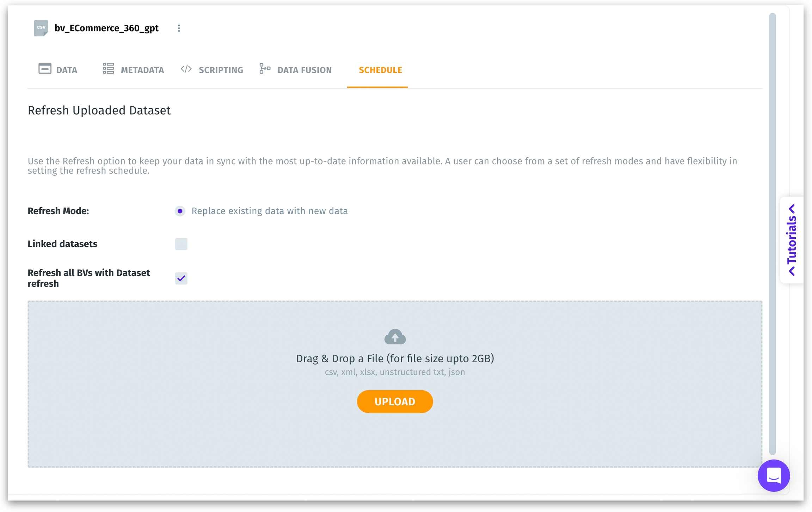Click the top chevron on Tutorials tab
The image size is (812, 512).
click(792, 209)
